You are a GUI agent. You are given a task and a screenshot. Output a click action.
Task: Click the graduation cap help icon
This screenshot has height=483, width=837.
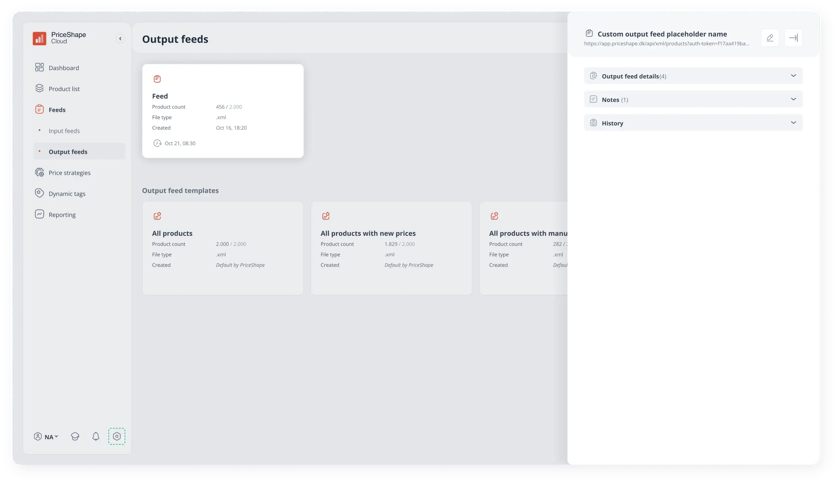tap(75, 437)
